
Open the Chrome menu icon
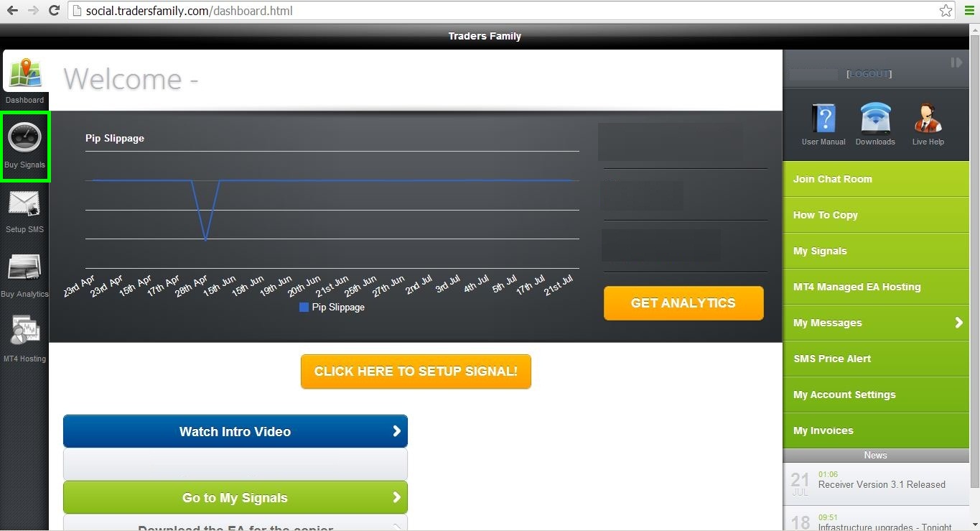[x=969, y=11]
